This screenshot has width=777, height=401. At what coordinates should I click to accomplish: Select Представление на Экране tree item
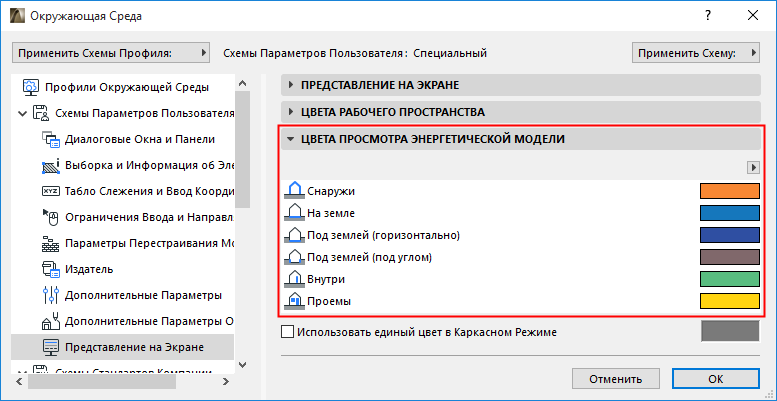[134, 347]
